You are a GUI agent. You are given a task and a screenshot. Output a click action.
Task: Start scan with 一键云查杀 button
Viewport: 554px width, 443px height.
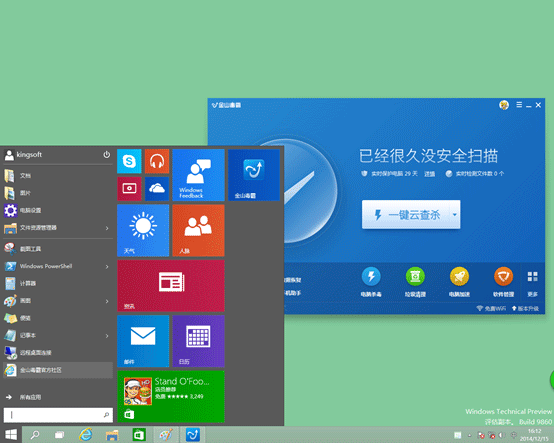pyautogui.click(x=406, y=214)
